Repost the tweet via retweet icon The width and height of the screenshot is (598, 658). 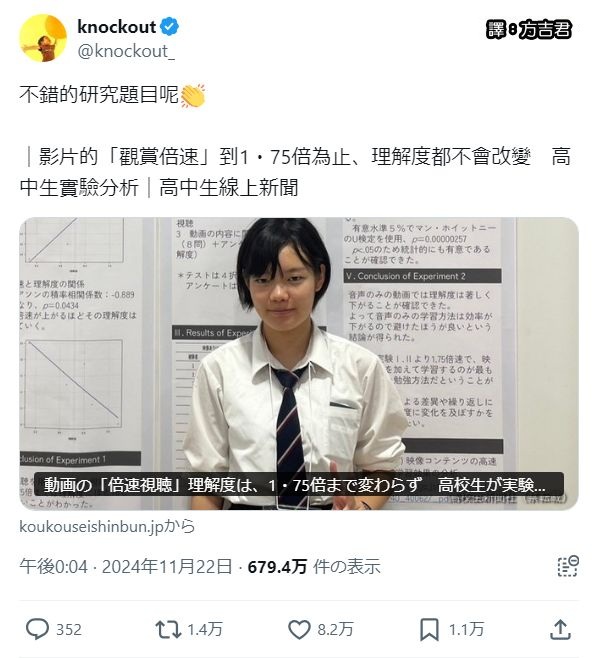click(x=168, y=629)
